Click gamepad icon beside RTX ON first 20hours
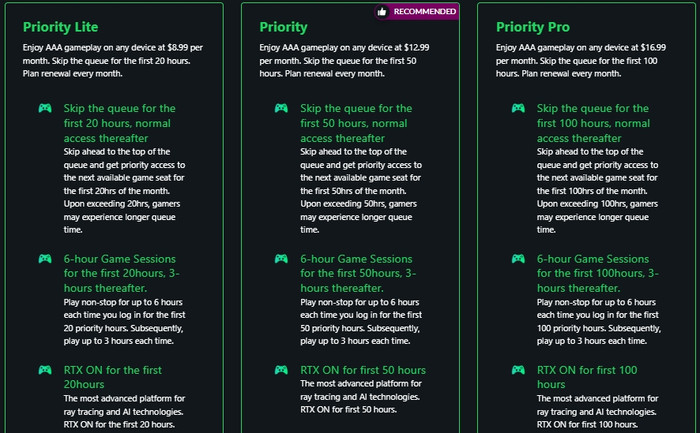The height and width of the screenshot is (433, 700). click(x=45, y=370)
